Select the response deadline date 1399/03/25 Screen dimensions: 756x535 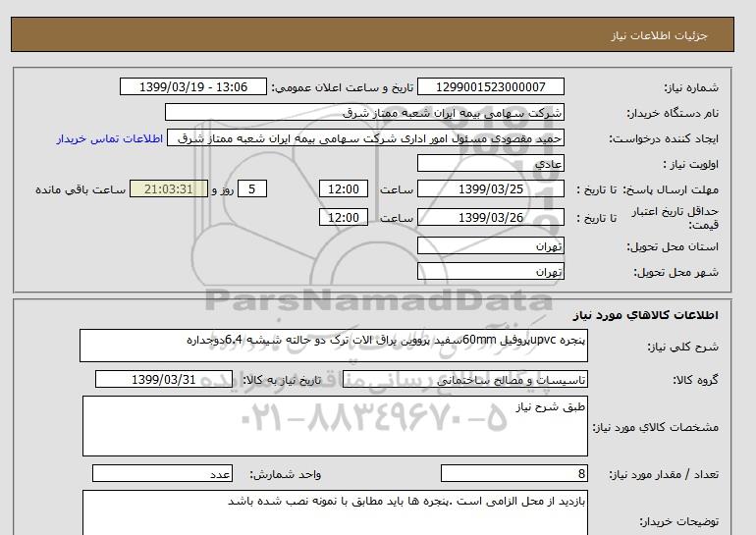(x=490, y=188)
